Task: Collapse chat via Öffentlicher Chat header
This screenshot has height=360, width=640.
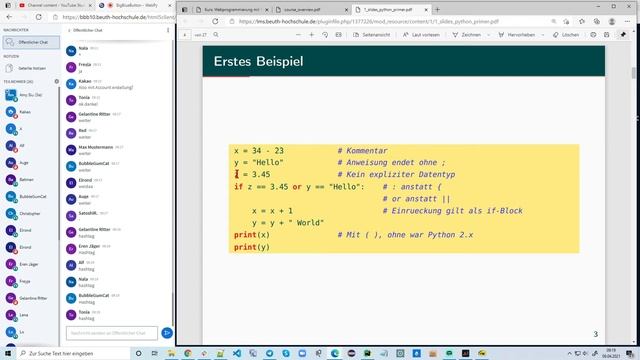Action: point(85,30)
